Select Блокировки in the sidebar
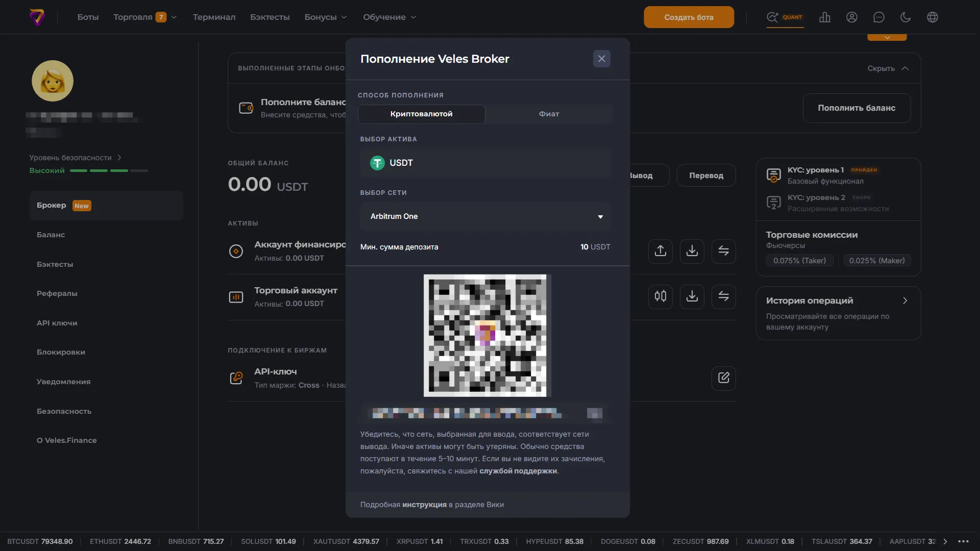 pyautogui.click(x=61, y=352)
